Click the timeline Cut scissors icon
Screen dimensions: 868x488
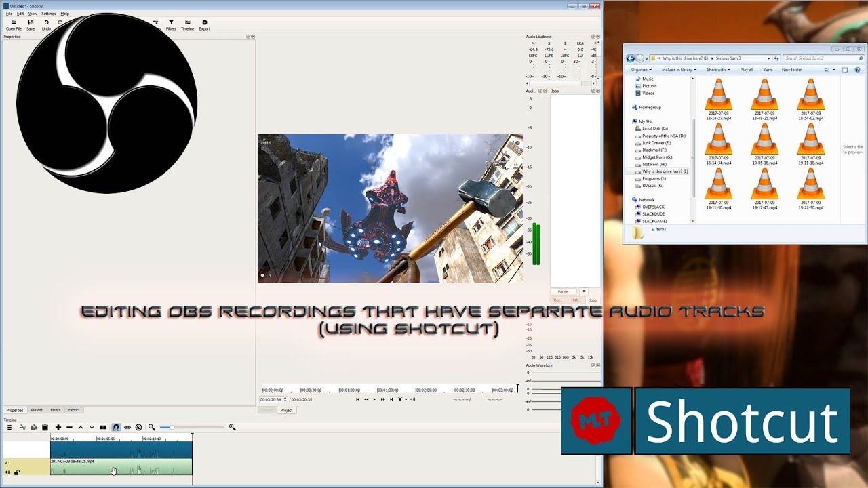[22, 427]
